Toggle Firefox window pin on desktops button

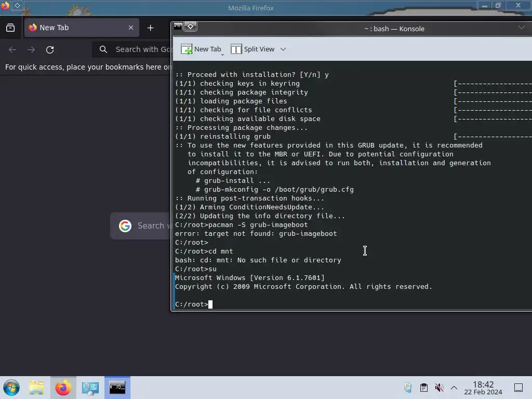click(17, 5)
